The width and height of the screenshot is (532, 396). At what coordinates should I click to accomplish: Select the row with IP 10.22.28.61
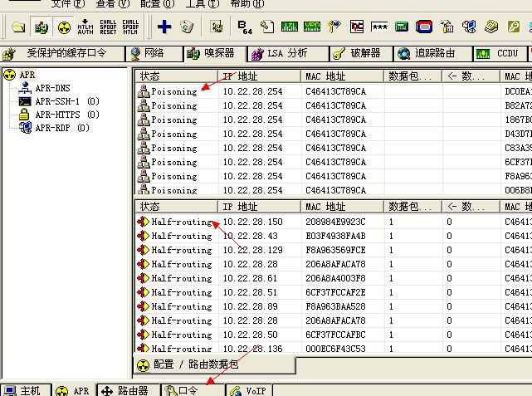pos(334,279)
